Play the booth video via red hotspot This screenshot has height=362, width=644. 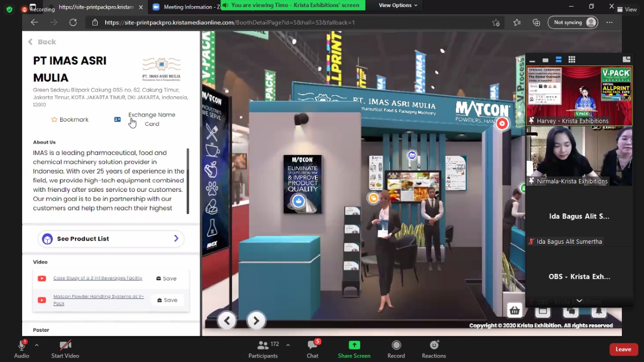click(x=502, y=123)
